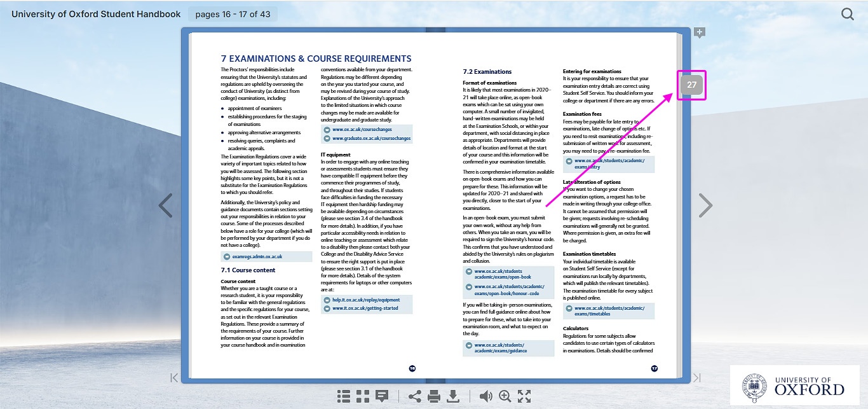Click the '7 EXAMINATIONS & COURSE REQUIREMENTS' heading

click(x=316, y=59)
